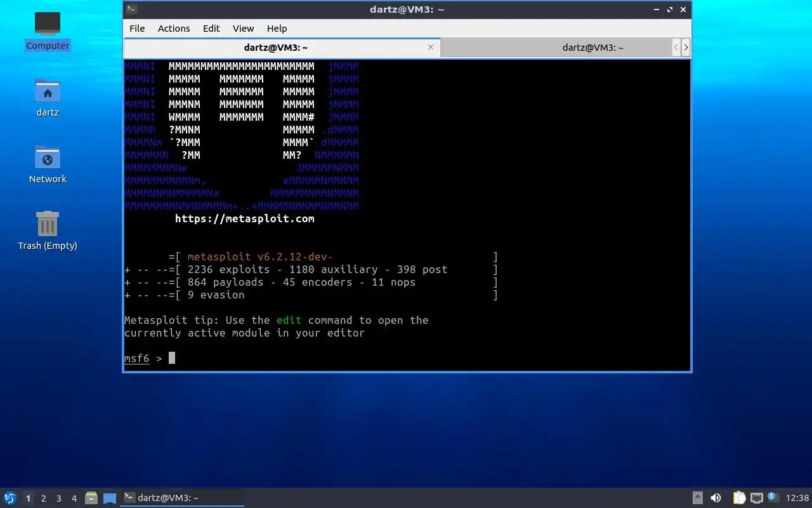Click the tab bar right arrow
The height and width of the screenshot is (508, 812).
[686, 48]
